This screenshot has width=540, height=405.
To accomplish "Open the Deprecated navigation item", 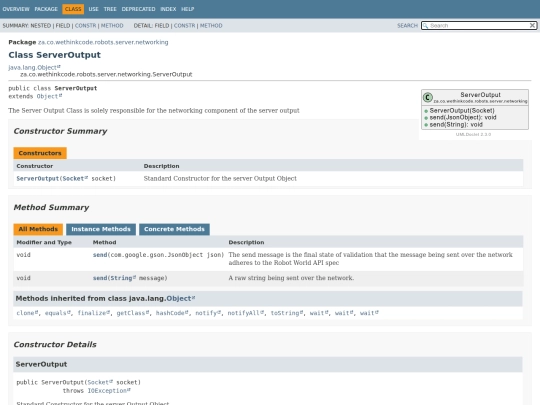I will (138, 9).
